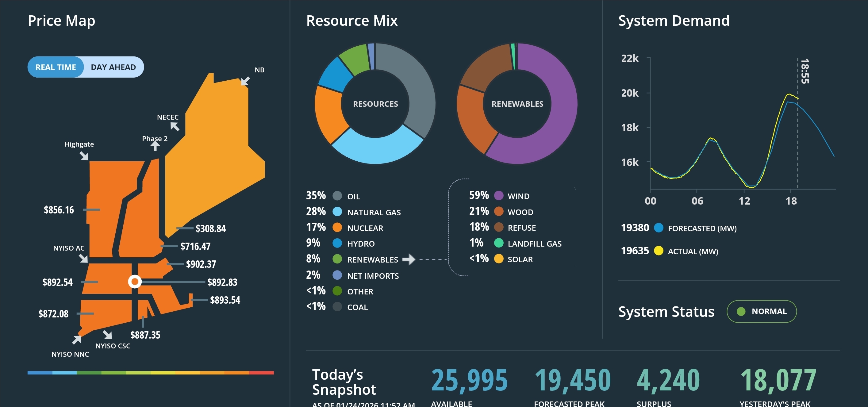The width and height of the screenshot is (868, 407).
Task: Click the Highgate interface arrow icon
Action: [x=84, y=156]
